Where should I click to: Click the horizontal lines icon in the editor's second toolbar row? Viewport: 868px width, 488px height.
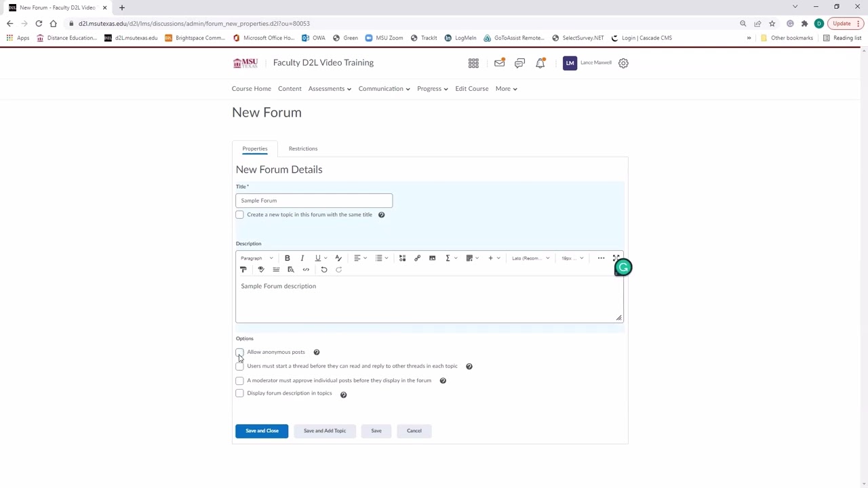[276, 270]
